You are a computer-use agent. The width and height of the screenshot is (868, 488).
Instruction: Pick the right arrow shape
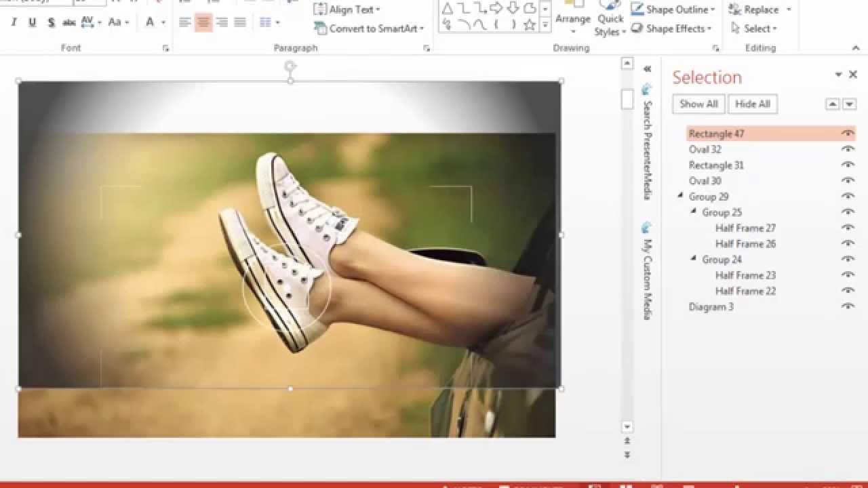coord(496,9)
